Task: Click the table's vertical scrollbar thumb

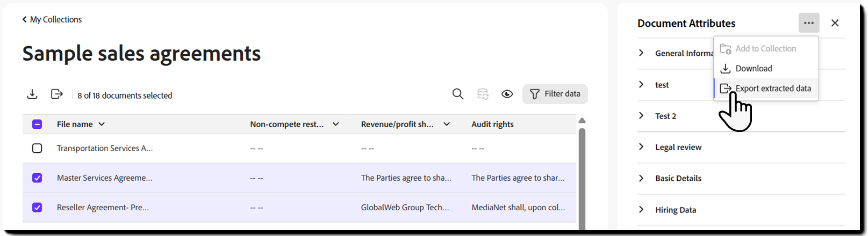Action: [582, 177]
